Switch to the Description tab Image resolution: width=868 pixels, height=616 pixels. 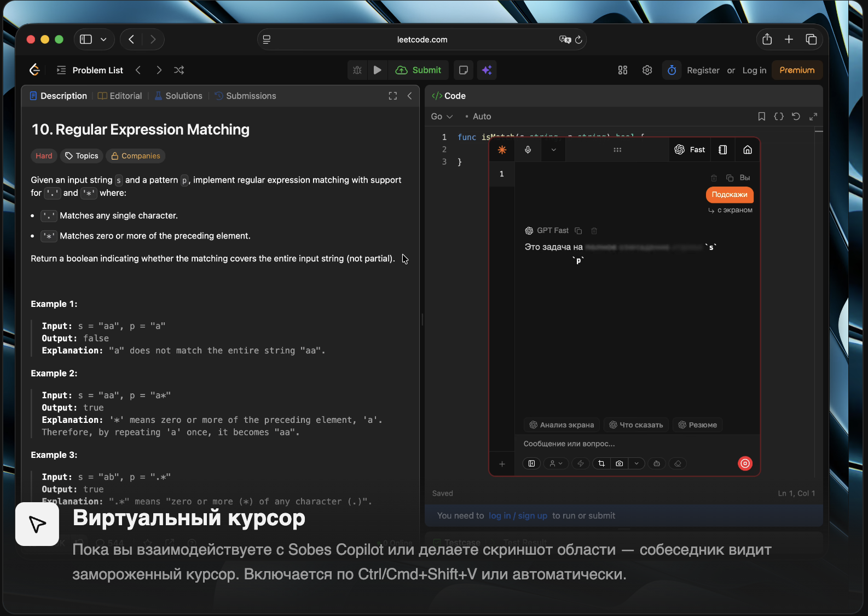click(x=58, y=96)
